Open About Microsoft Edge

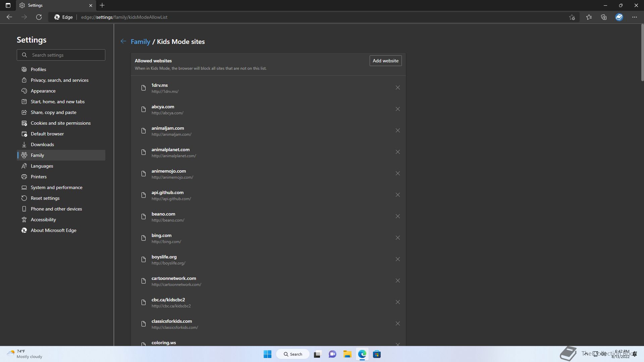(x=61, y=230)
